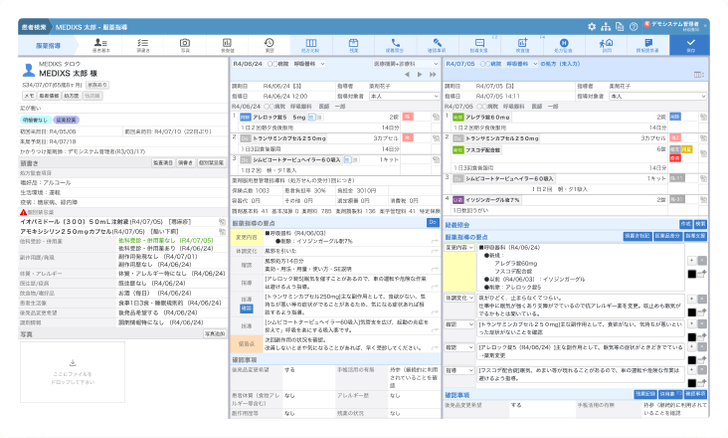Open the 変更内容 category dropdown

click(x=459, y=248)
